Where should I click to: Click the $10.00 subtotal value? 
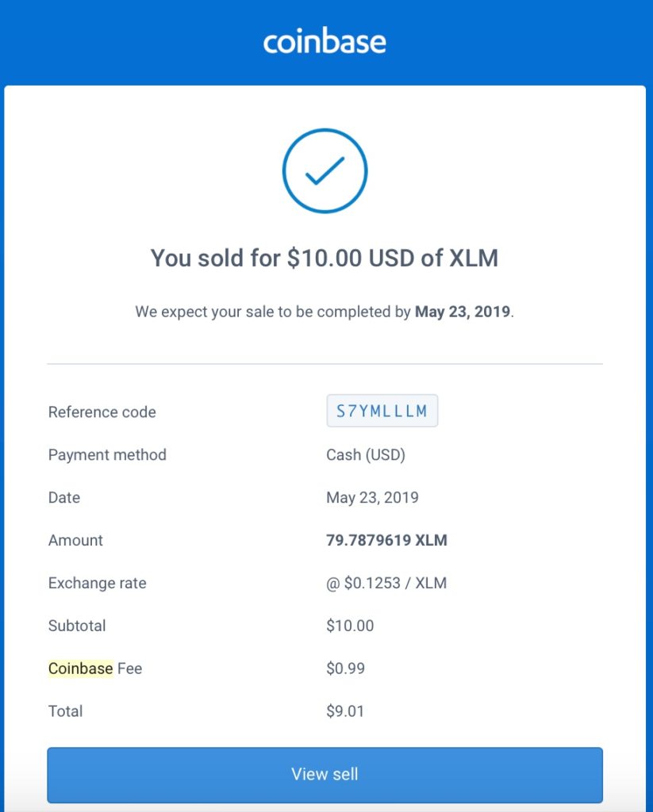tap(350, 626)
